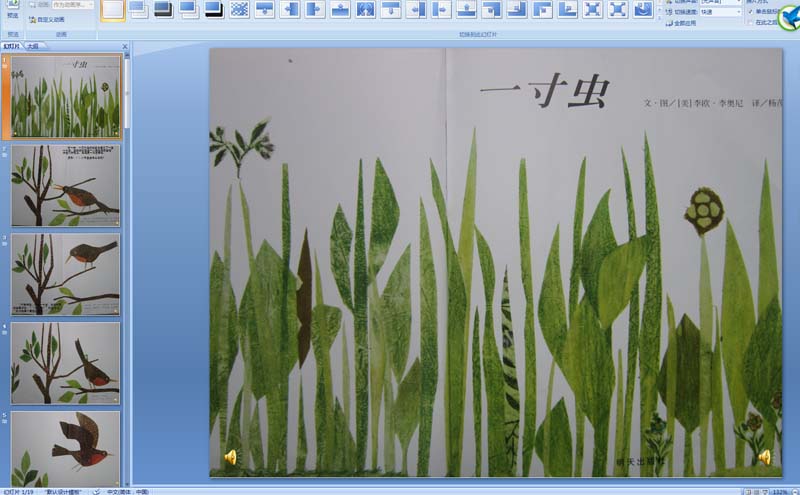
Task: Open the Custom Animation pane
Action: click(x=46, y=19)
